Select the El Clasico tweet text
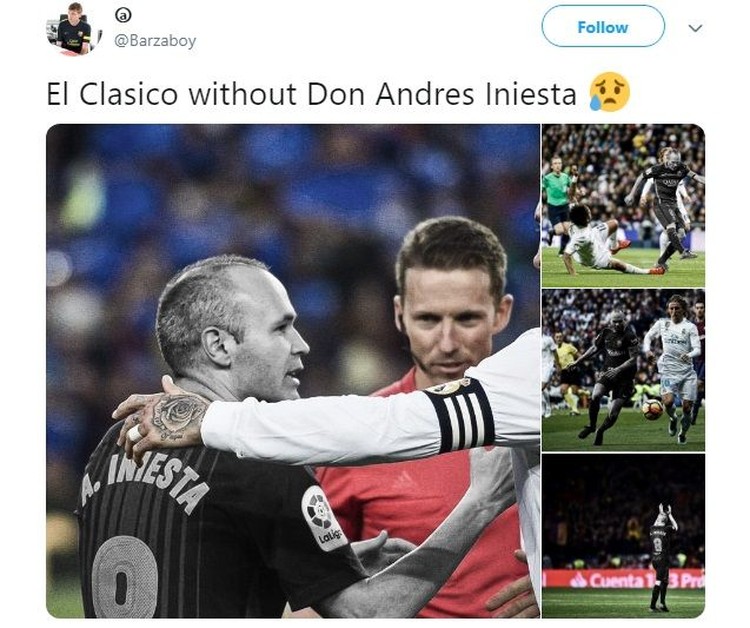 (311, 94)
